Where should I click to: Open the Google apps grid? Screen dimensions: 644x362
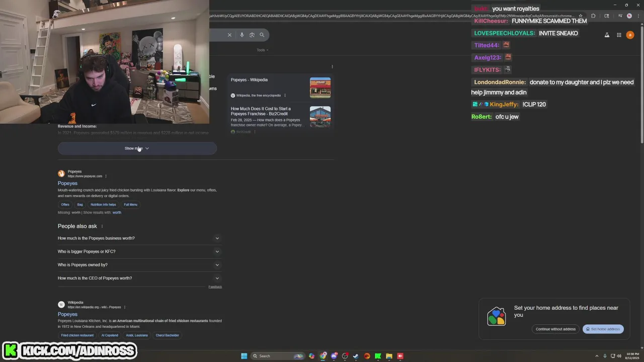pyautogui.click(x=619, y=35)
